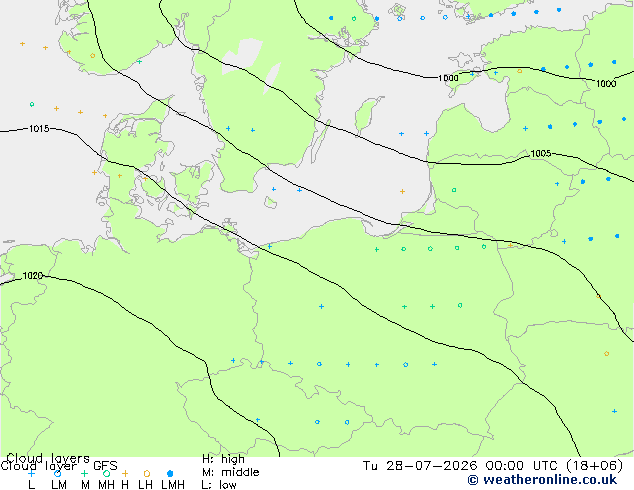634x490 pixels.
Task: Click the 'H: high' legend explanation
Action: tap(223, 459)
